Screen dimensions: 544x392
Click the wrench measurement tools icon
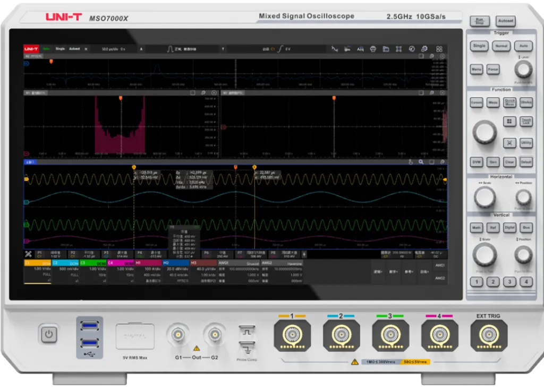[28, 253]
